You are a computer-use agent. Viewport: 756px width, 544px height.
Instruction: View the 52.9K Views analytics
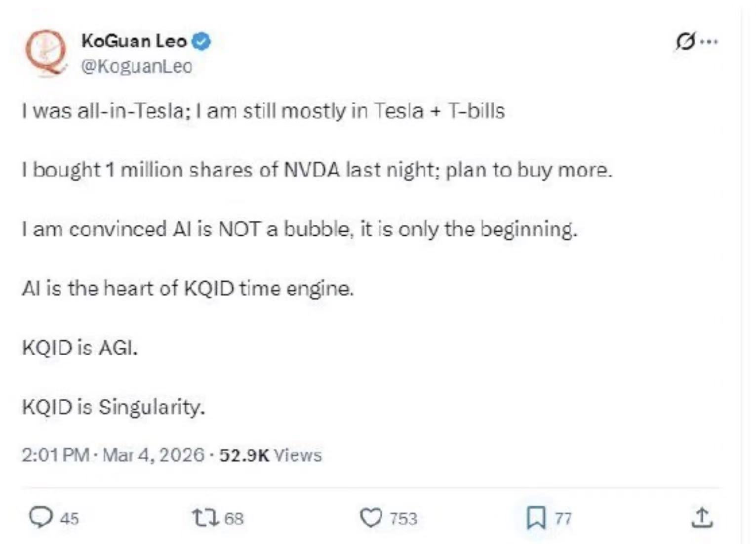[270, 455]
